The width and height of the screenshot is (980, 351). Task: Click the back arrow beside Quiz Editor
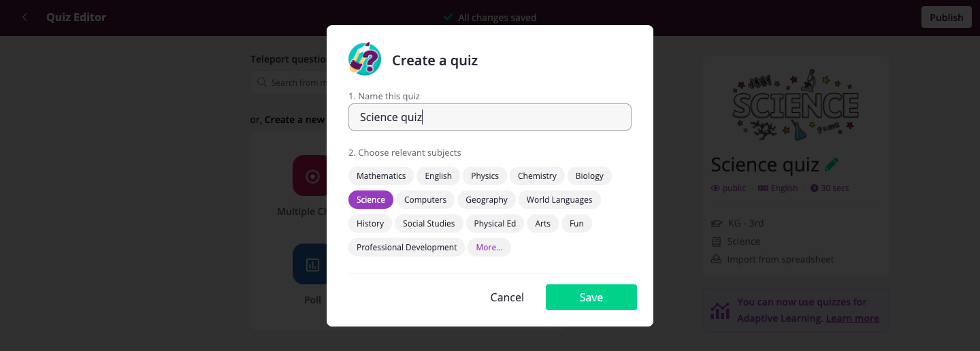25,17
